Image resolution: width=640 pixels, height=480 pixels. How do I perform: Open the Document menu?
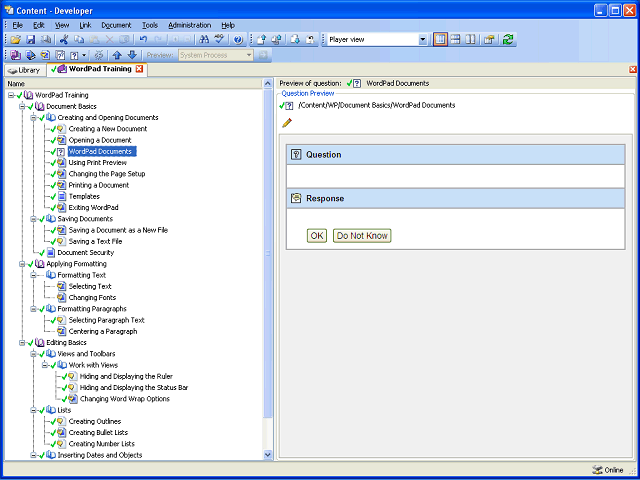click(x=116, y=25)
